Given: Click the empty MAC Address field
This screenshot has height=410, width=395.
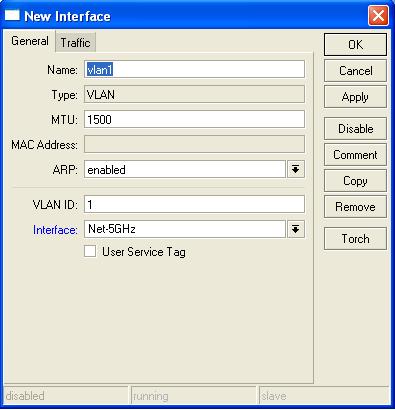Looking at the screenshot, I should point(194,144).
